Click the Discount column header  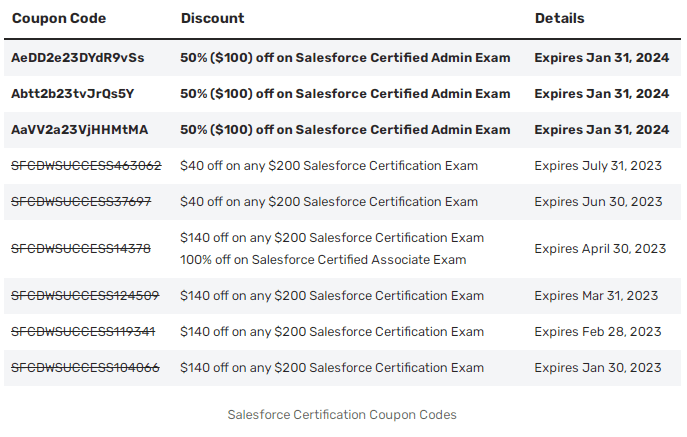(212, 19)
